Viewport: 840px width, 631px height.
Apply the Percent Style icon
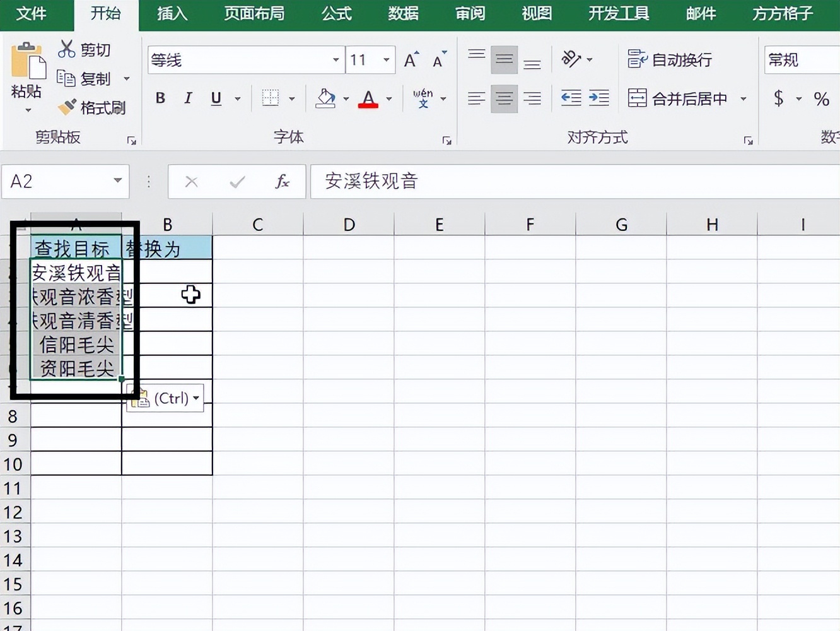tap(821, 98)
